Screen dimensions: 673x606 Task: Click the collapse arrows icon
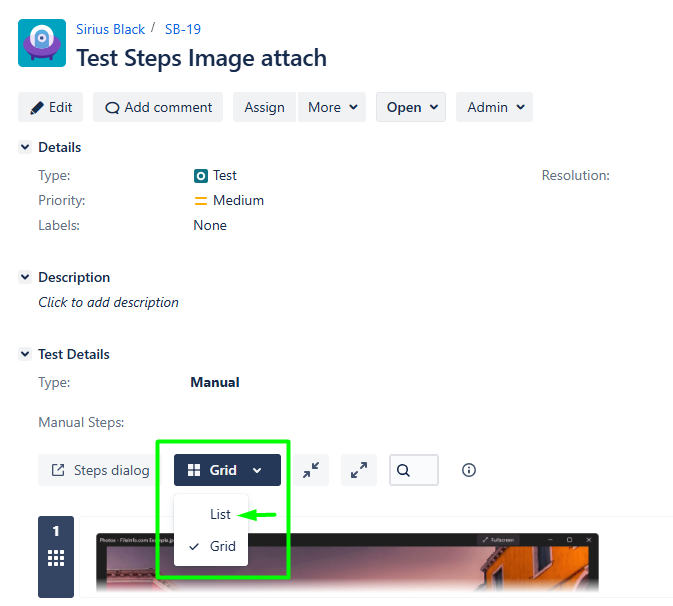click(314, 470)
